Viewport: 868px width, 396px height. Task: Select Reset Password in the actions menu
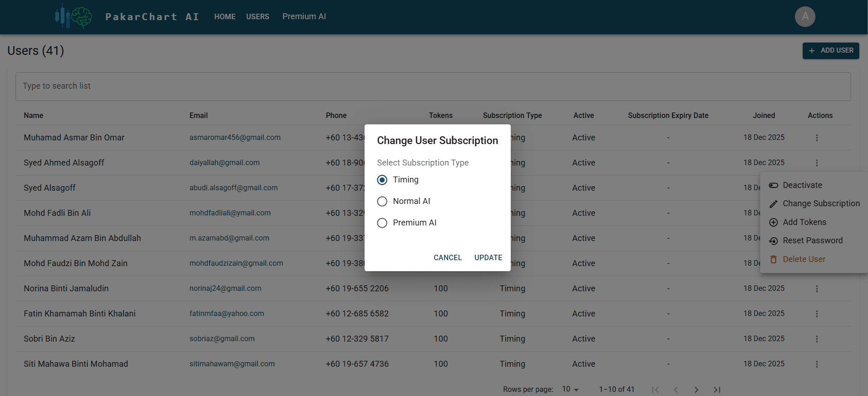pyautogui.click(x=812, y=241)
